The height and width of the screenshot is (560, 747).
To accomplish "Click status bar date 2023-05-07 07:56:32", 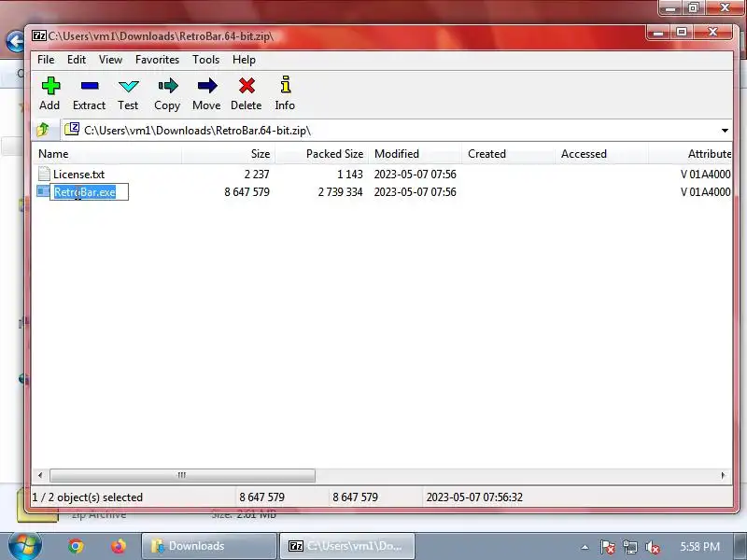I will coord(474,497).
